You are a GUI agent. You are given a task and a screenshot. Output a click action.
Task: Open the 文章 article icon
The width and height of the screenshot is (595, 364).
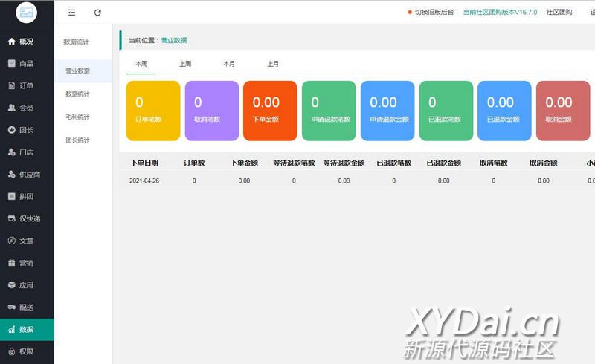click(x=12, y=241)
